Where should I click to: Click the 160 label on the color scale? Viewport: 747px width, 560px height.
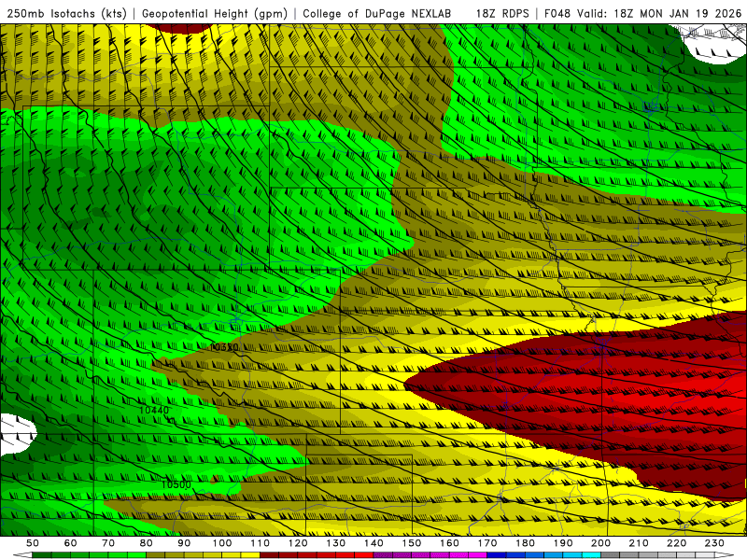pyautogui.click(x=449, y=543)
